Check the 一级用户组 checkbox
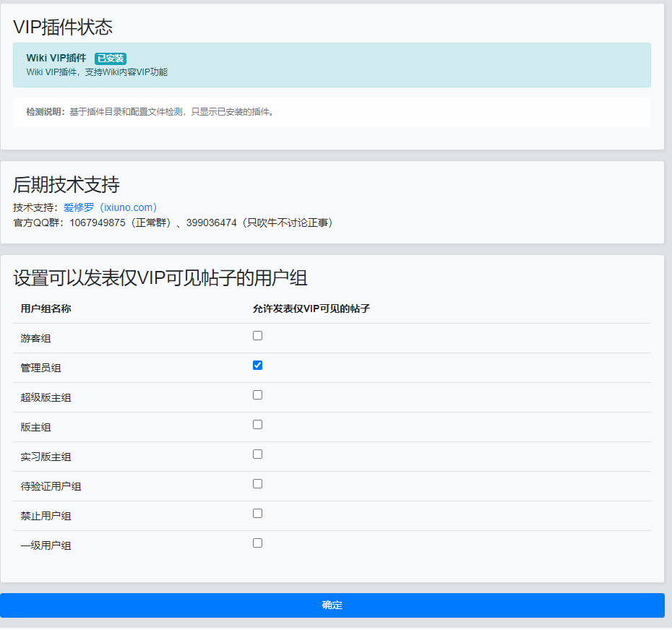Image resolution: width=672 pixels, height=630 pixels. [257, 543]
